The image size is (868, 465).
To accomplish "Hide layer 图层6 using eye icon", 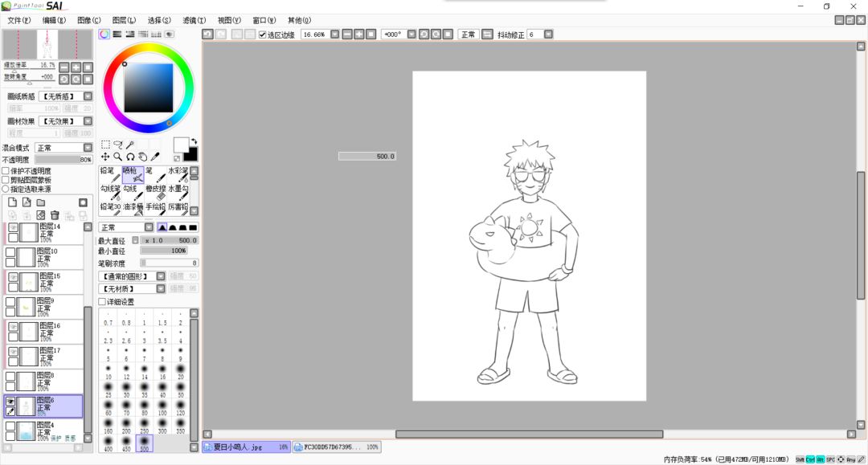I will tap(10, 402).
